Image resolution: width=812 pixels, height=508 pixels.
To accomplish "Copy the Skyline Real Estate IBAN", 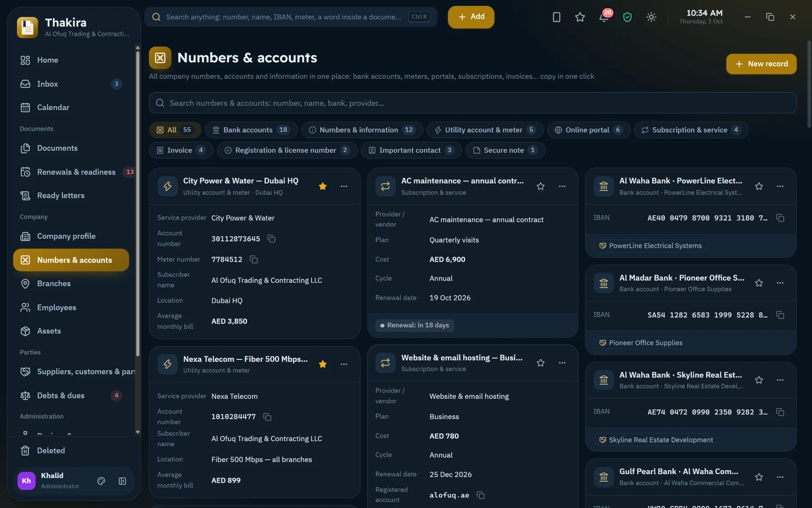I will click(x=780, y=412).
